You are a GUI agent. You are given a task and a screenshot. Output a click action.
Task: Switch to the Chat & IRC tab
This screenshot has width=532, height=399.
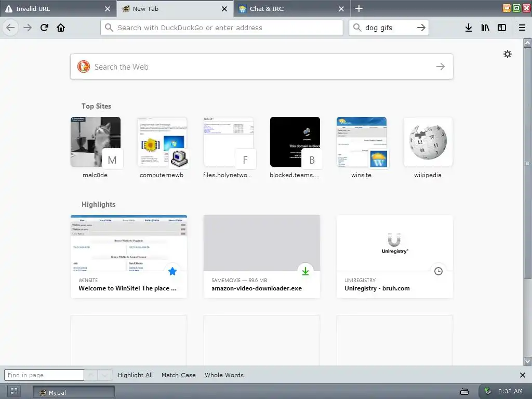click(x=292, y=9)
